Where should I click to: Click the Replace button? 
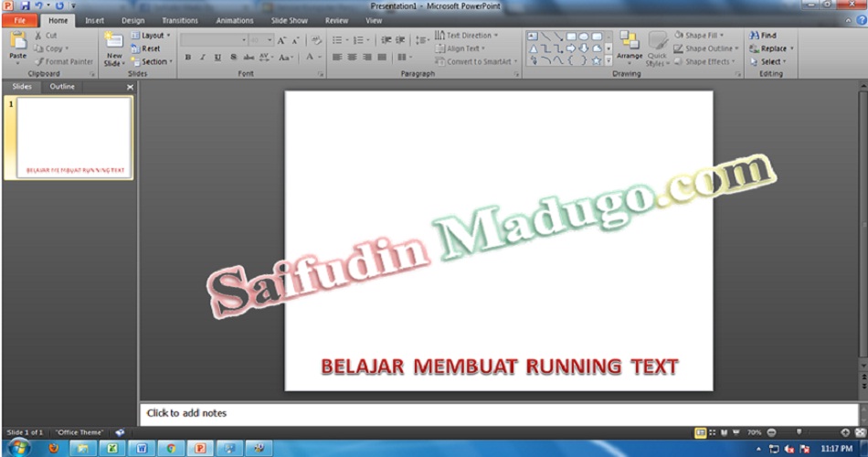point(772,48)
